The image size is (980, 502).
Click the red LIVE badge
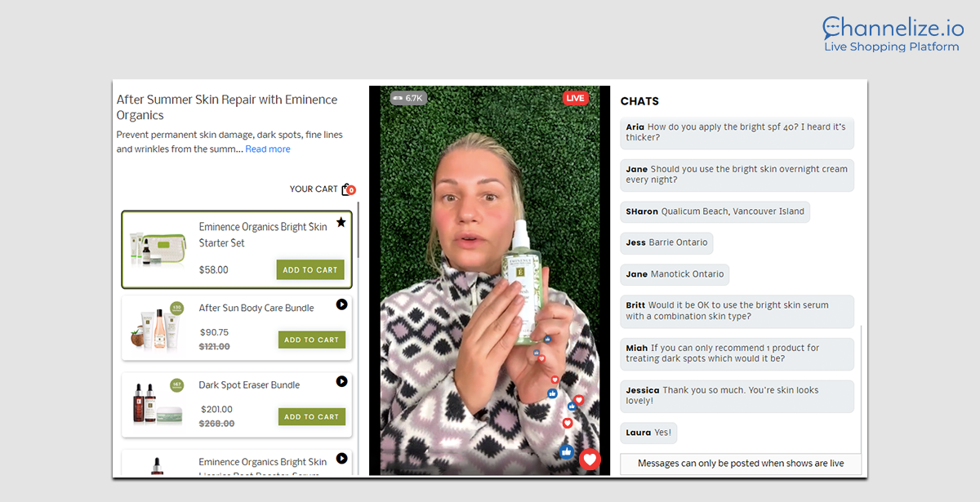pyautogui.click(x=575, y=98)
